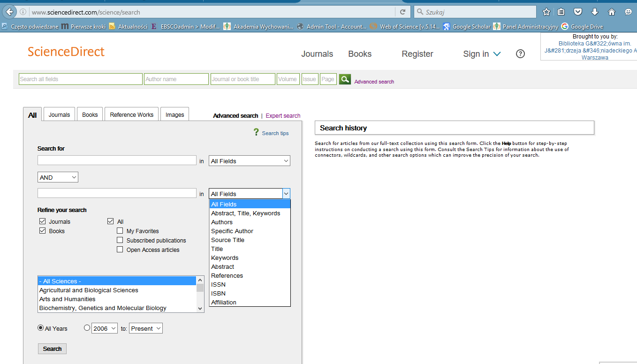Open the Admin Tool - Account bookmark
The width and height of the screenshot is (637, 364).
click(332, 27)
